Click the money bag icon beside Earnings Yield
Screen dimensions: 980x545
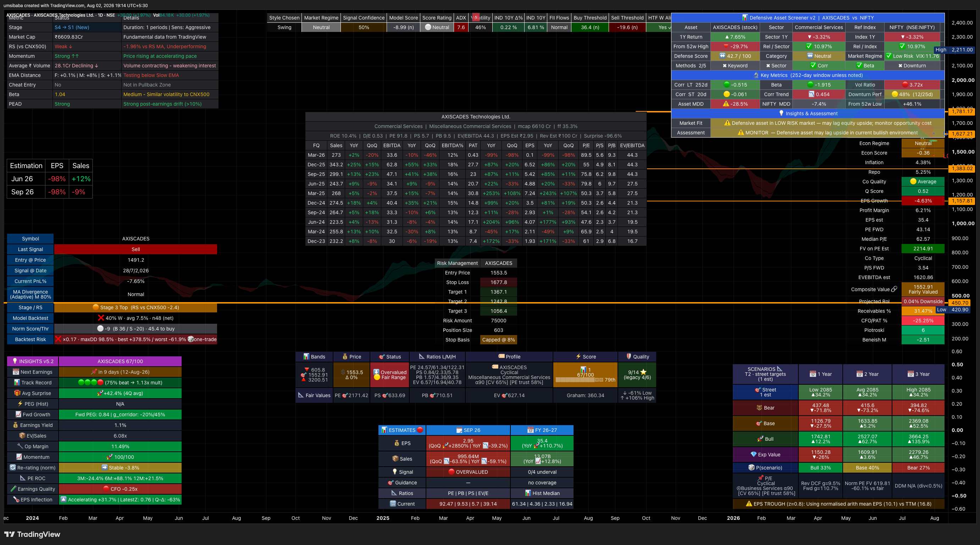[16, 425]
